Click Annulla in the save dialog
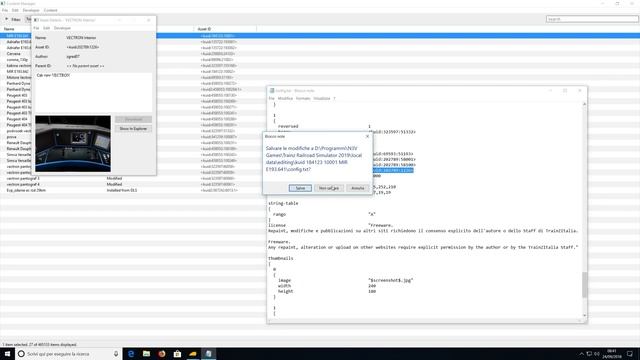The image size is (640, 360). pyautogui.click(x=358, y=188)
